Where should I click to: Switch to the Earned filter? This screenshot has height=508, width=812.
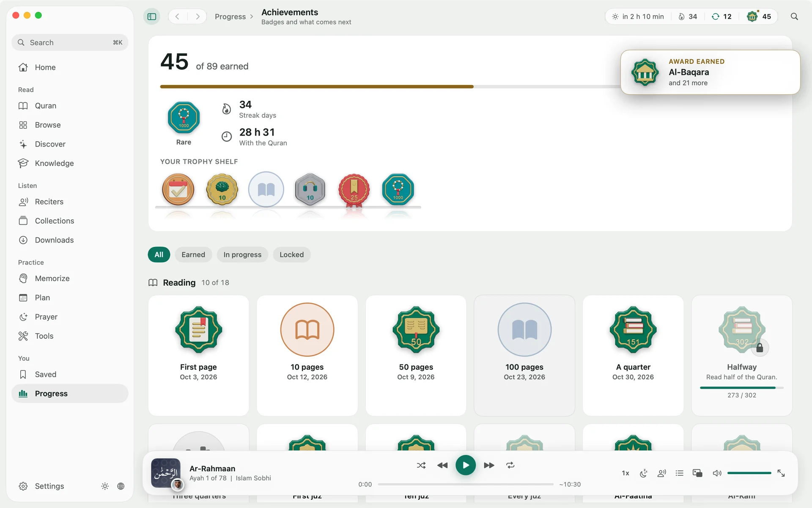pos(193,254)
